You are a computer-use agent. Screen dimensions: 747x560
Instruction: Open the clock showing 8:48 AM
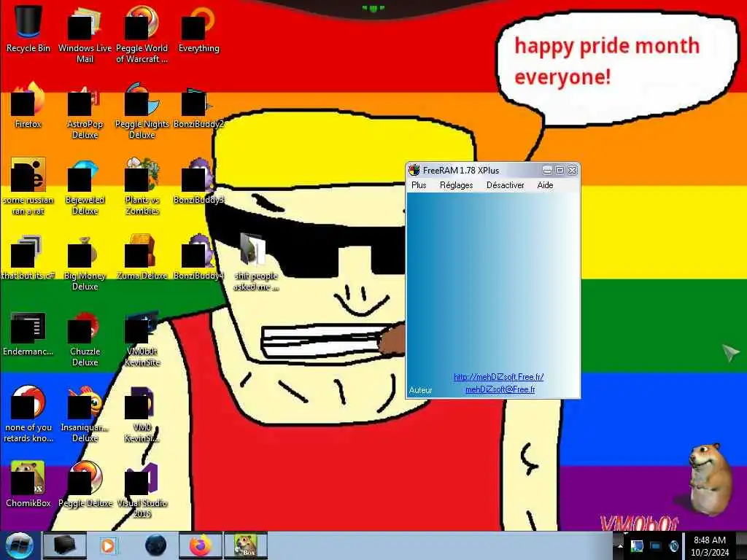pos(709,545)
